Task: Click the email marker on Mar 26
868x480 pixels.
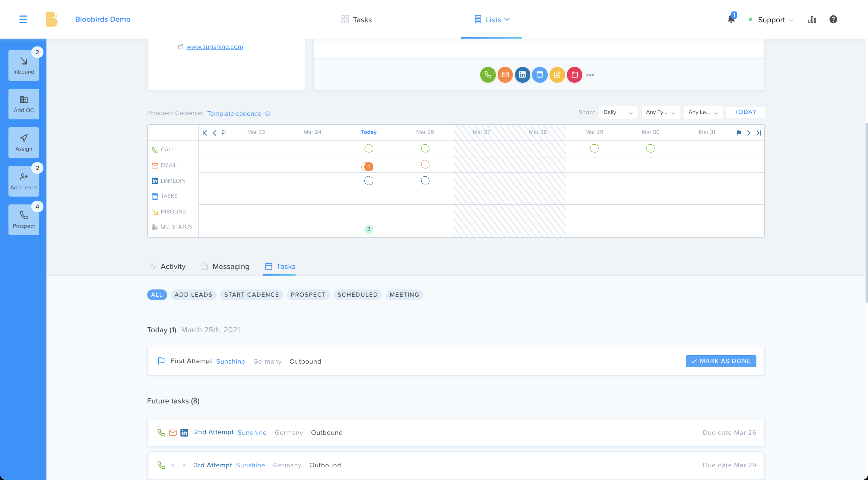Action: (425, 164)
